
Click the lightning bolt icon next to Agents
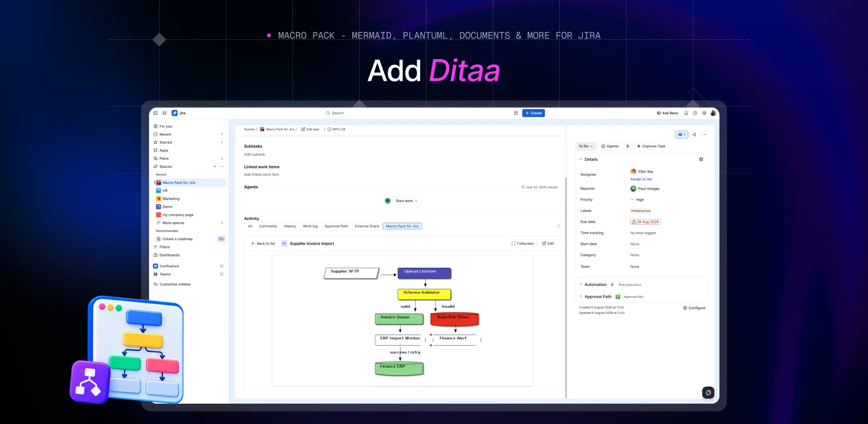pos(628,146)
